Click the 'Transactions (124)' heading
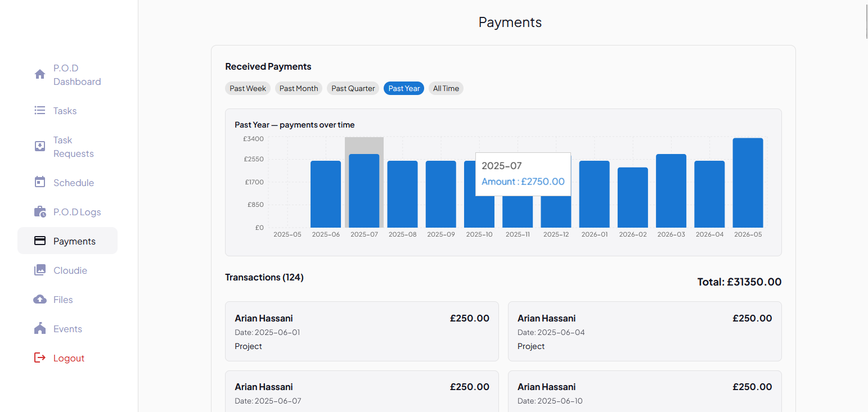Image resolution: width=868 pixels, height=412 pixels. coord(264,277)
